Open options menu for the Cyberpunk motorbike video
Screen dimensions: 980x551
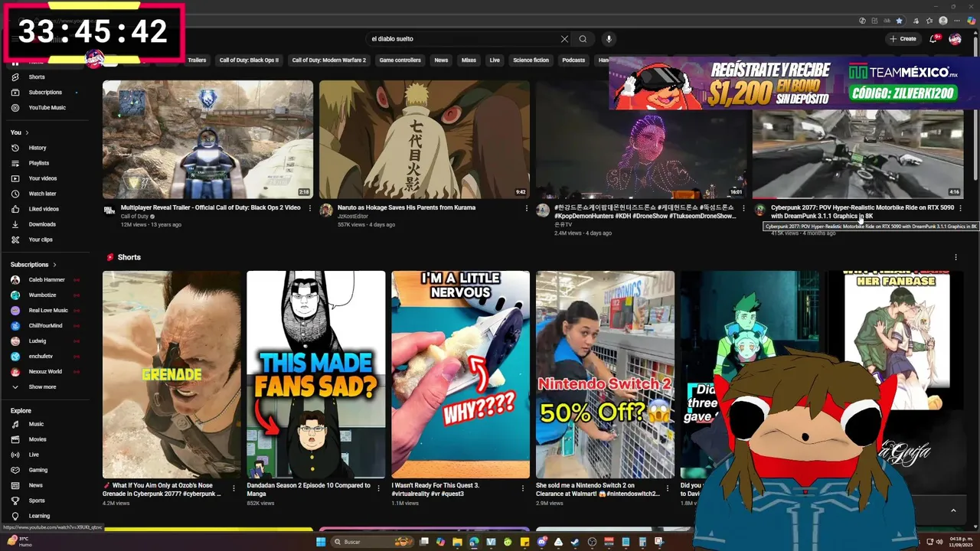coord(960,208)
